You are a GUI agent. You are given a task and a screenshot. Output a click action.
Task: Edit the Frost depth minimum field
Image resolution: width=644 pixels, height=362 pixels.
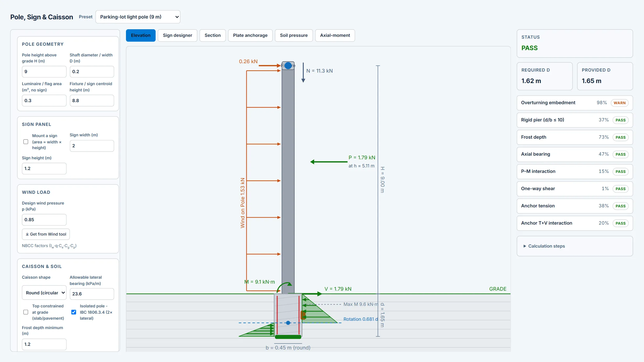click(x=44, y=344)
